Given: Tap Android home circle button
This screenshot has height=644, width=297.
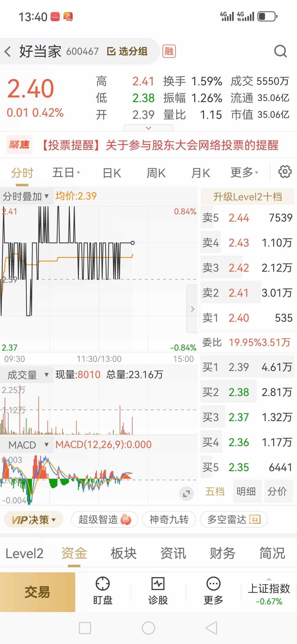Looking at the screenshot, I should pyautogui.click(x=148, y=628).
